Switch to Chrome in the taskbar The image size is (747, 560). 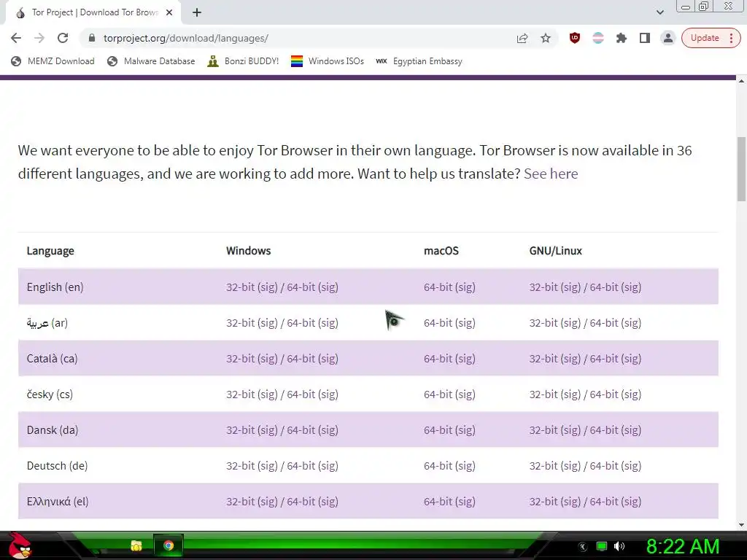click(169, 545)
